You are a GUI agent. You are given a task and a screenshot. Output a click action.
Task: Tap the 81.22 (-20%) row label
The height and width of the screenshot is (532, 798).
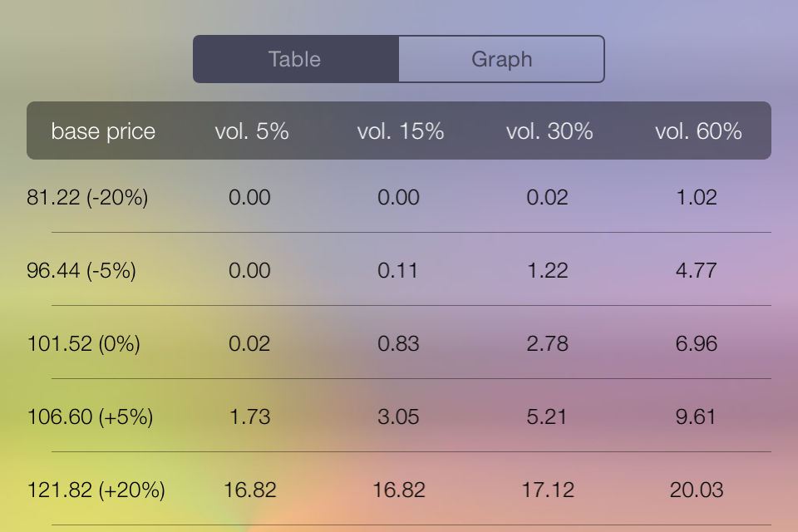[87, 198]
